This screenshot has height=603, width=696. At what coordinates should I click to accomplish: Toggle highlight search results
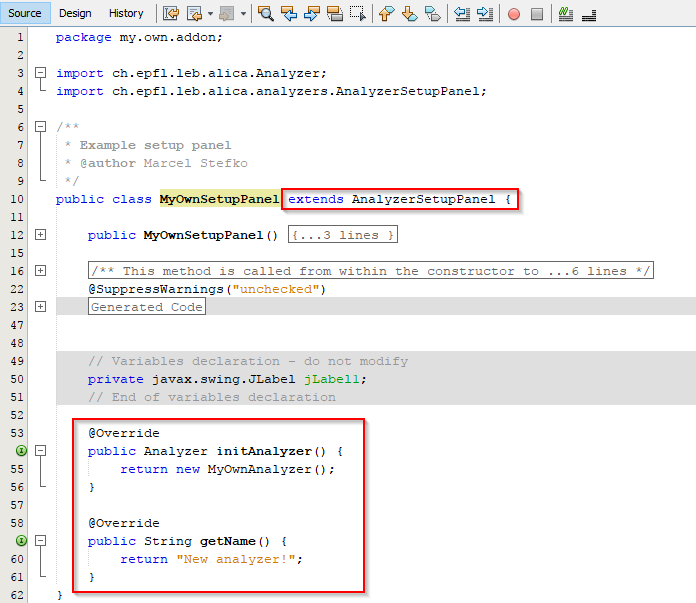pos(335,14)
